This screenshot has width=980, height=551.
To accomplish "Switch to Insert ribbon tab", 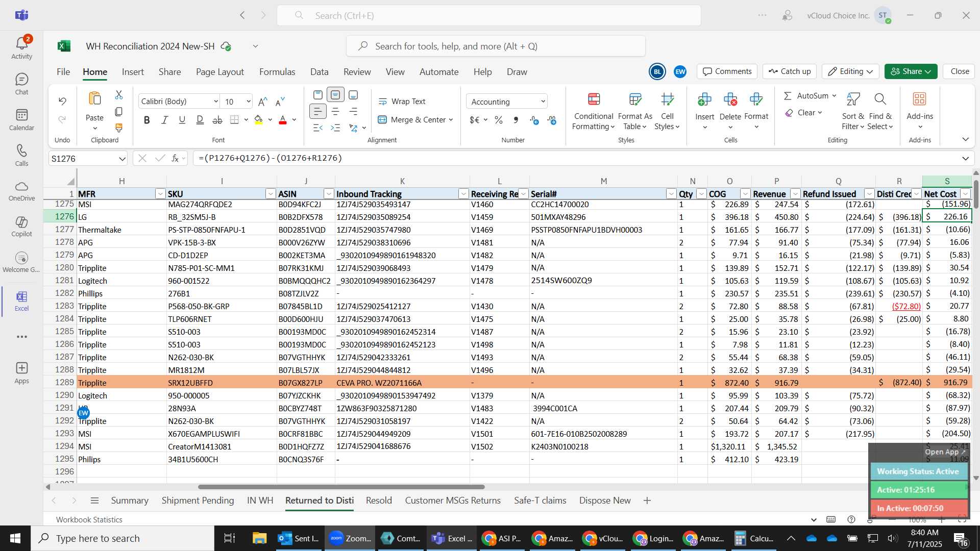I will tap(133, 72).
